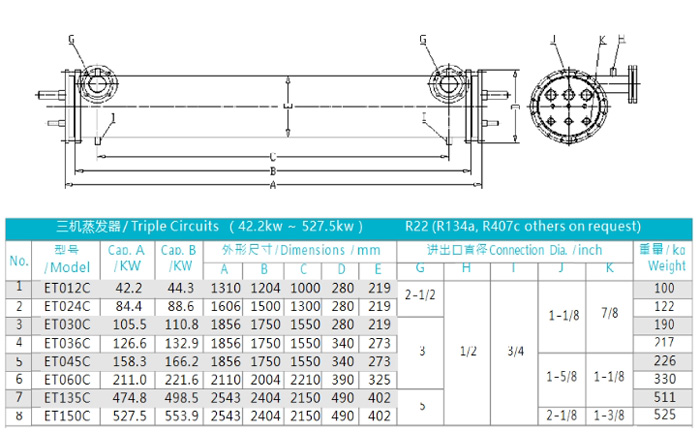The image size is (700, 432).
Task: Select the weight value 190
Action: (664, 324)
